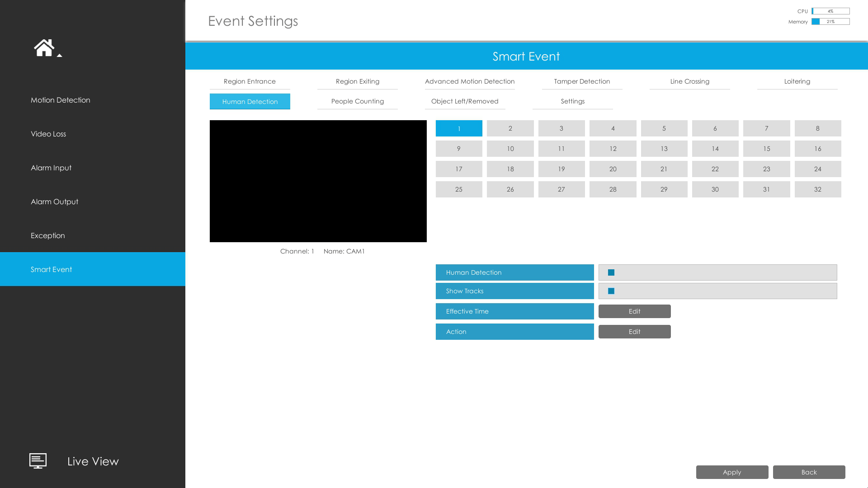Click the Live View icon

(38, 460)
